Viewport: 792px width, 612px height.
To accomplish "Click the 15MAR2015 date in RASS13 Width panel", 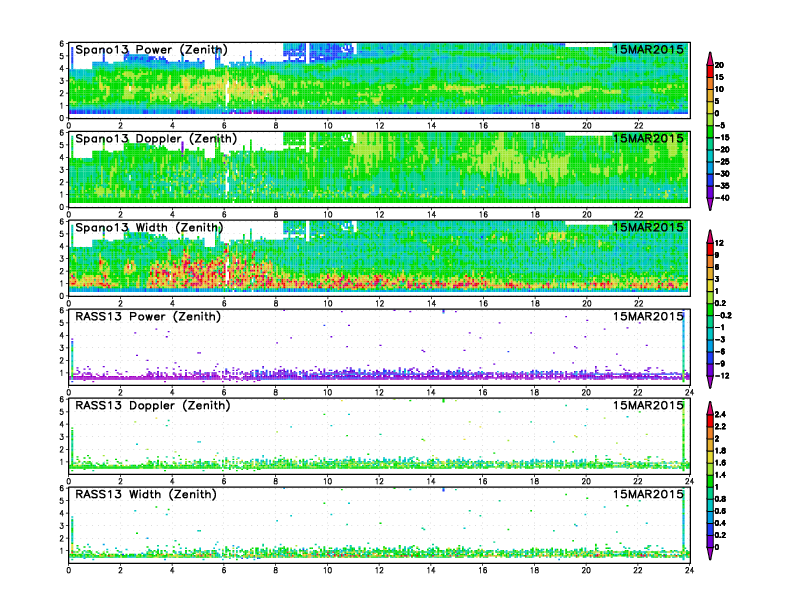I will 648,494.
